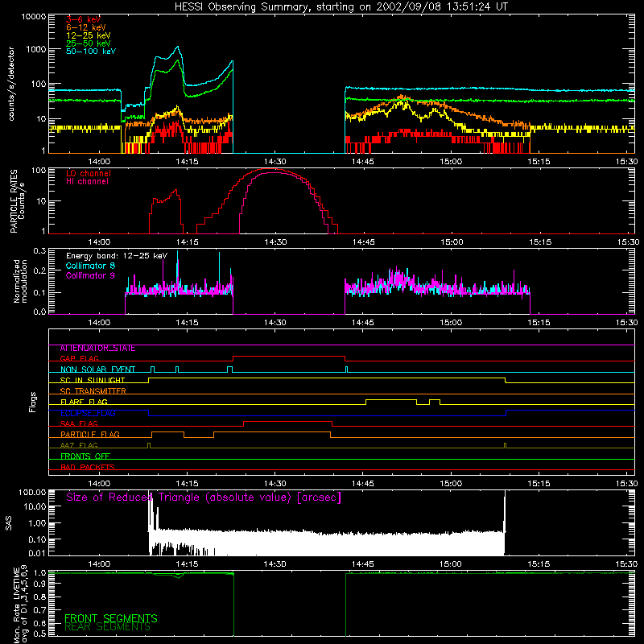
Task: Click the 'BAD_PACKETS' flag label
Action: [x=88, y=467]
